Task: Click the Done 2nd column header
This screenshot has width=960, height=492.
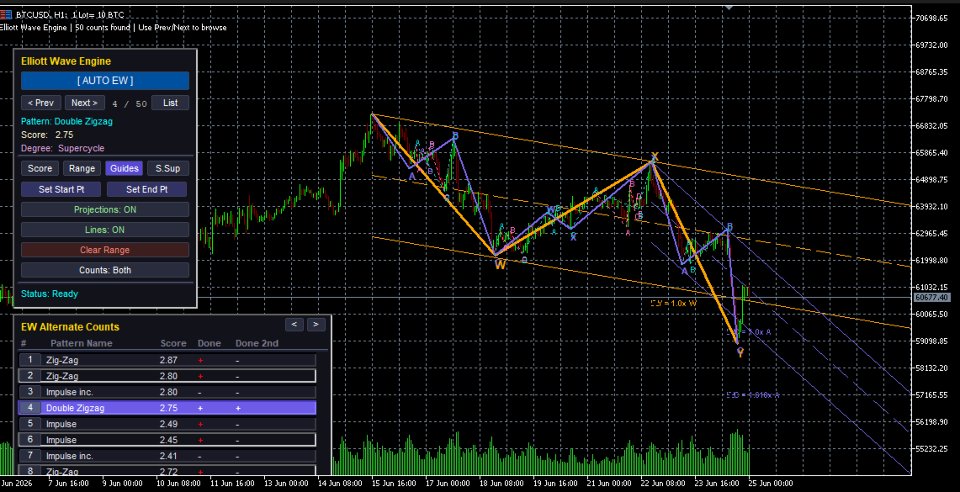Action: [x=257, y=343]
